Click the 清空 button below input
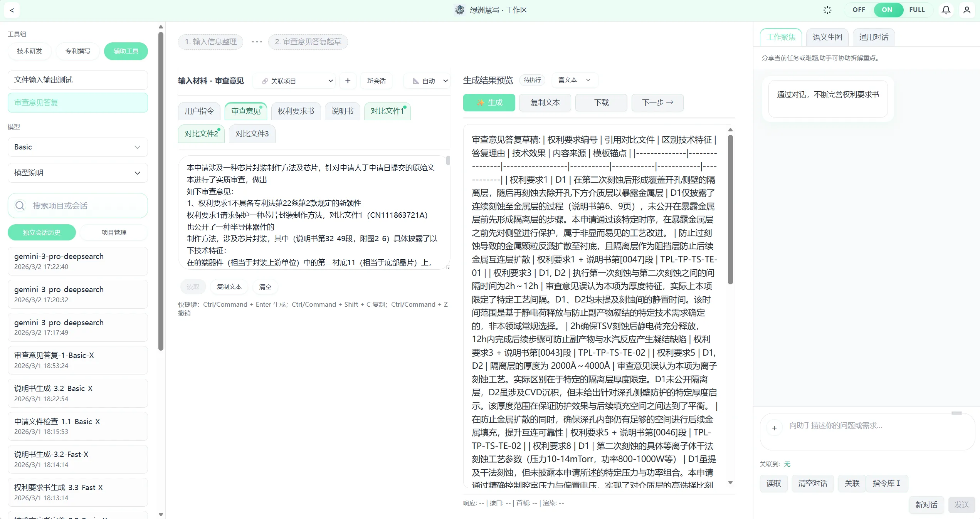980x519 pixels. (x=265, y=287)
